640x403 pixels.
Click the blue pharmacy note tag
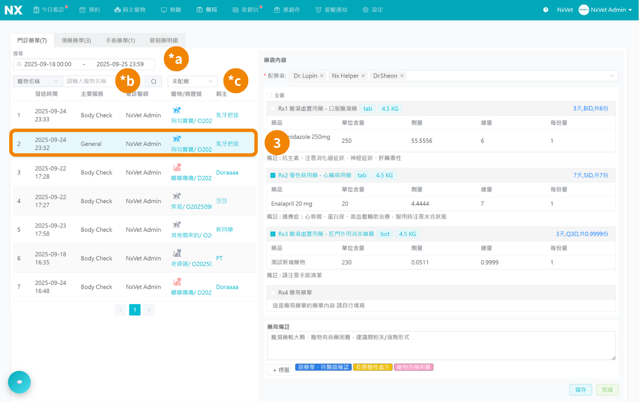click(x=323, y=367)
